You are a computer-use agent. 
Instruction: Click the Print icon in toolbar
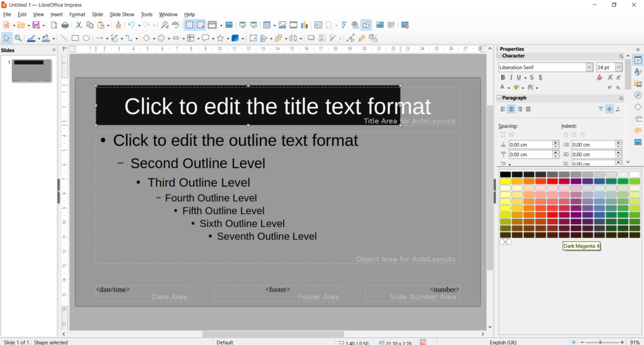point(65,25)
